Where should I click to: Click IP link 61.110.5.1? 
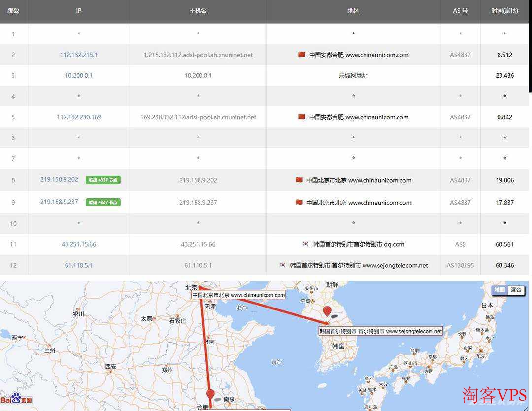(79, 265)
